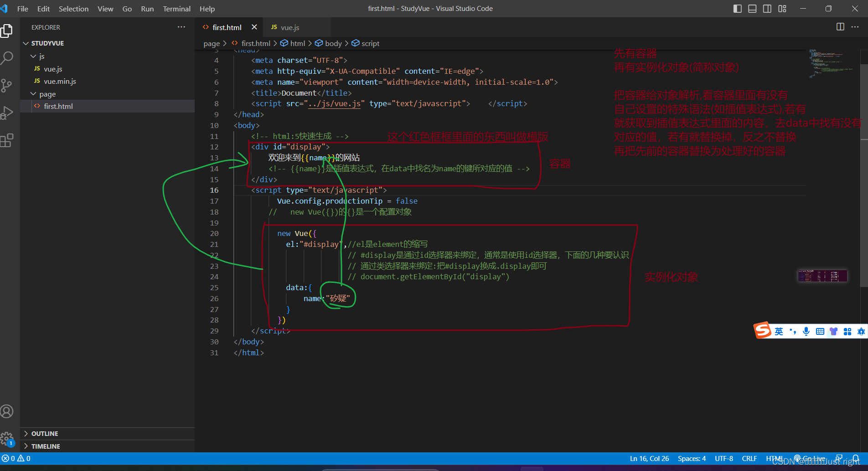Open the Run menu

[x=147, y=9]
